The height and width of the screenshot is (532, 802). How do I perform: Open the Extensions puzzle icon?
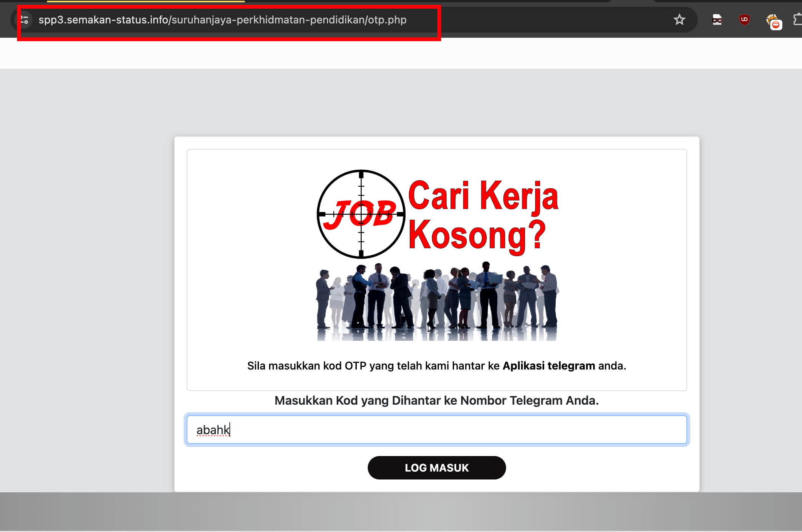(x=797, y=20)
